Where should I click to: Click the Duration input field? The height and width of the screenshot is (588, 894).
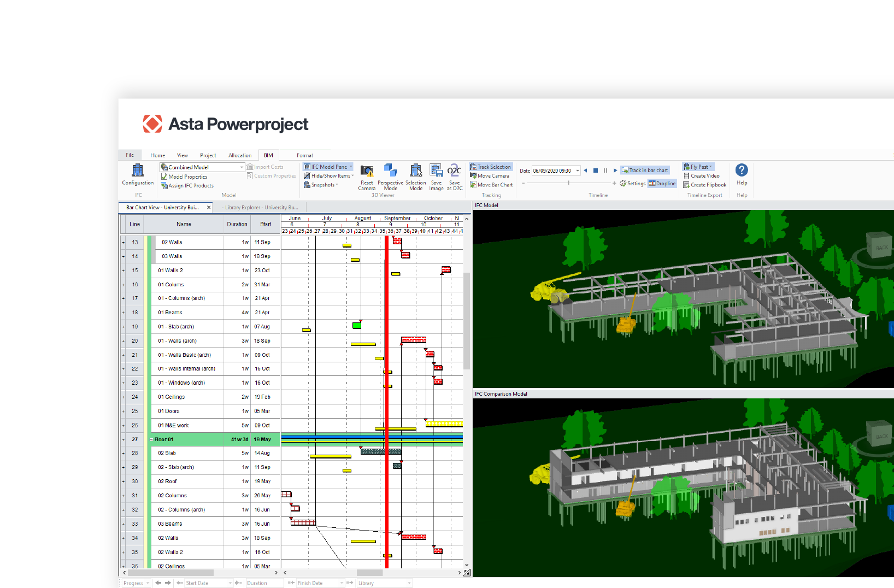pos(264,583)
